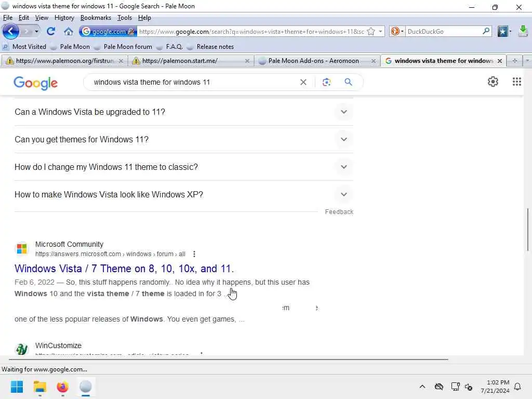Close the Pale Moon Add-ons tab
The image size is (532, 399).
coord(373,61)
